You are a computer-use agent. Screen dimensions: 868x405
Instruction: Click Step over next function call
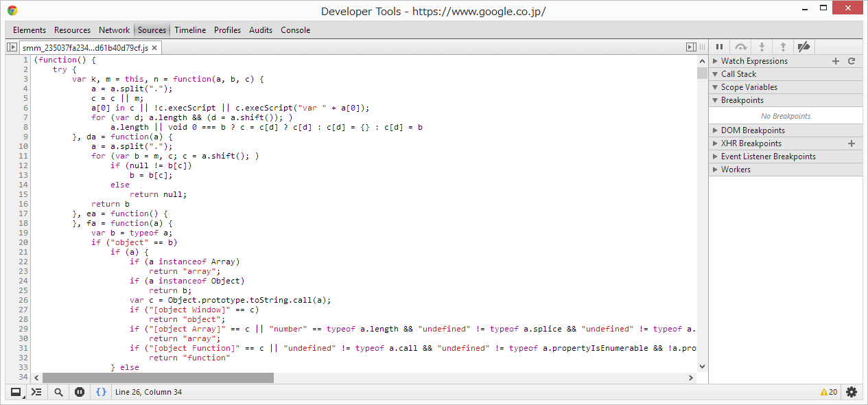(740, 47)
